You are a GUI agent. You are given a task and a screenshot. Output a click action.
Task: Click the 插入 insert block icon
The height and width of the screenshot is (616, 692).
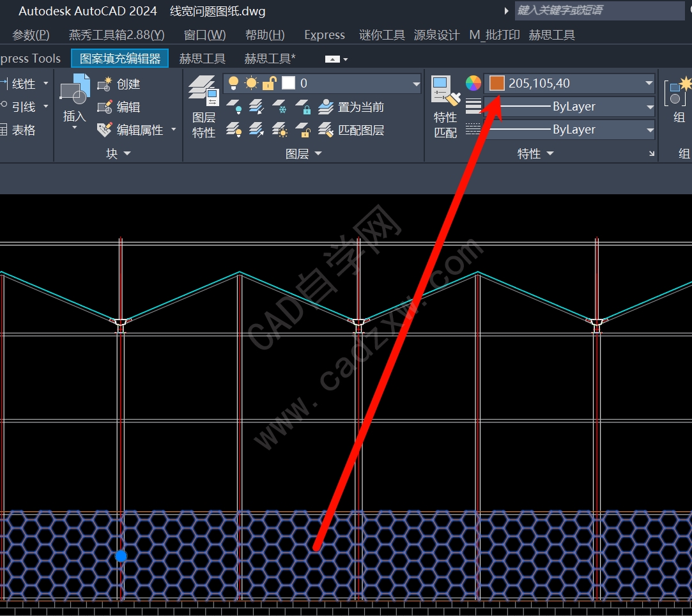75,89
